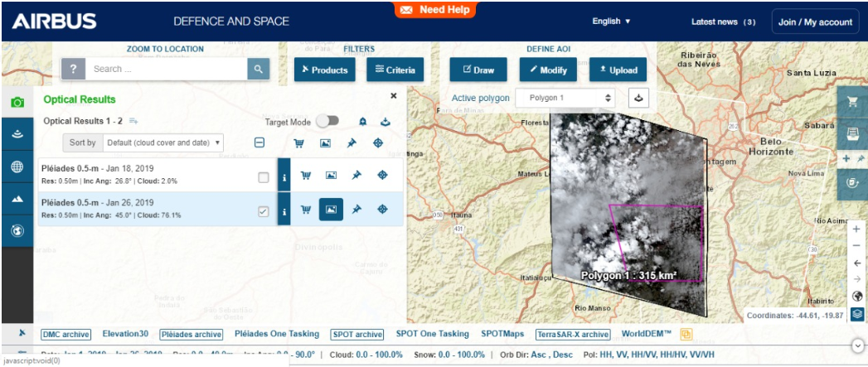Click the question mark help icon
Image resolution: width=868 pixels, height=367 pixels.
pos(73,70)
